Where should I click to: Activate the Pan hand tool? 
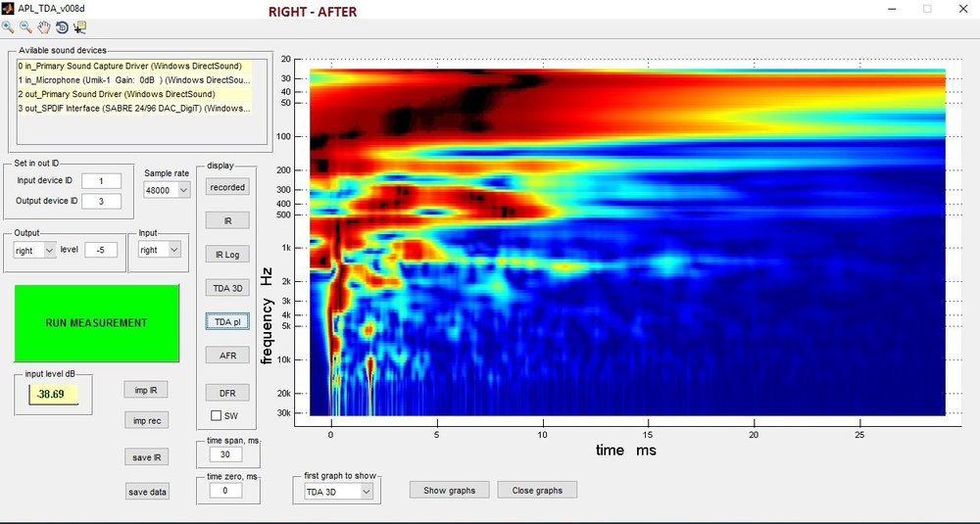44,26
